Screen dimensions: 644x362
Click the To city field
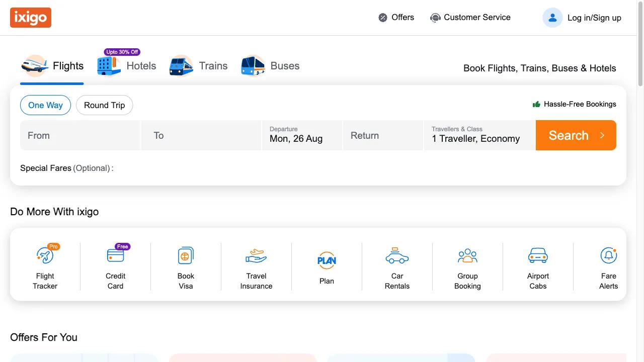pos(201,135)
